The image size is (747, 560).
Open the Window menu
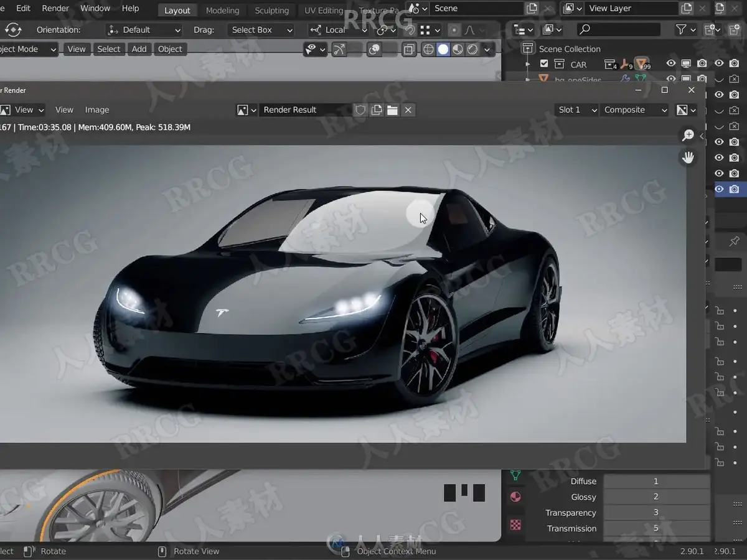[x=95, y=9]
